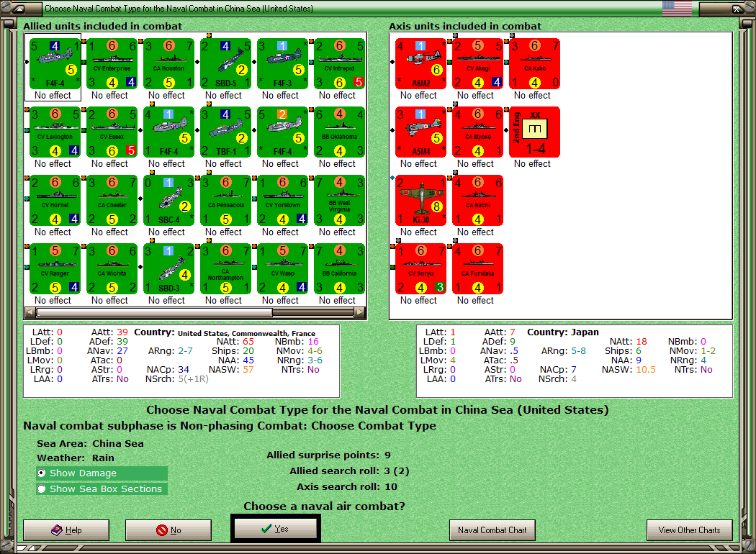The width and height of the screenshot is (756, 554).
Task: Select the BB California battleship unit
Action: [339, 269]
